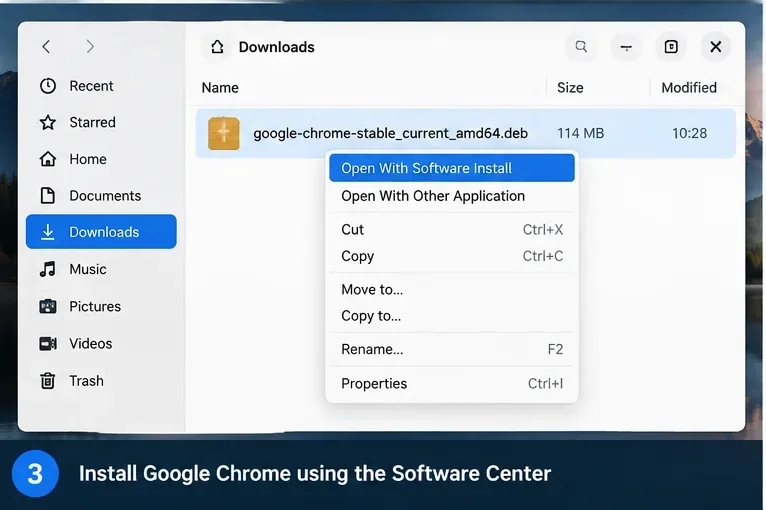Open Documents folder label

(x=105, y=195)
